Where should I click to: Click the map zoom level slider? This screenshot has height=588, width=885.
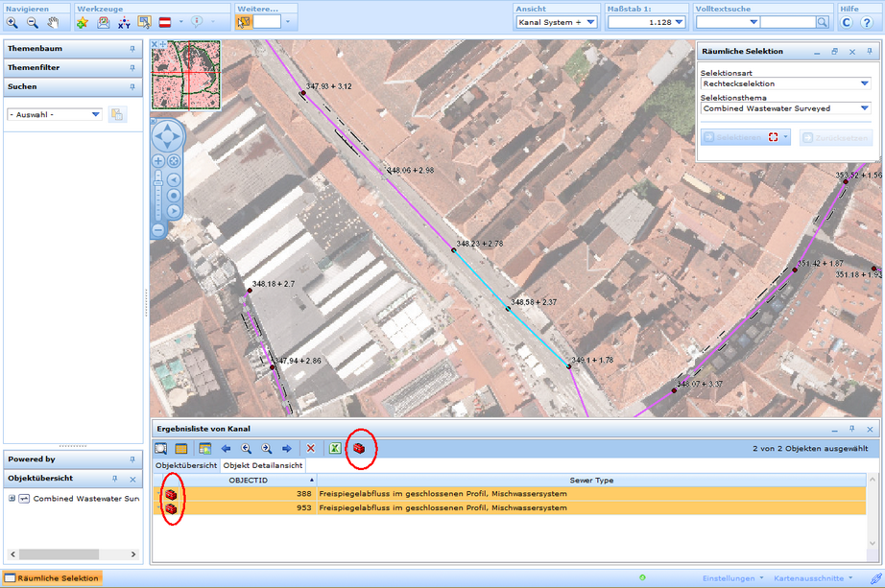[158, 197]
